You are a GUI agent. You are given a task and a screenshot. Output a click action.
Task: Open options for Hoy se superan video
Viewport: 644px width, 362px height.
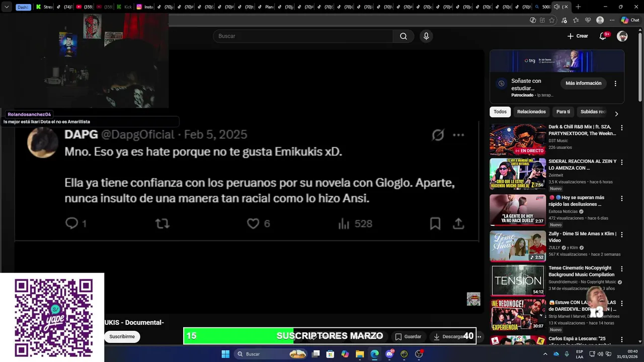coord(621,198)
